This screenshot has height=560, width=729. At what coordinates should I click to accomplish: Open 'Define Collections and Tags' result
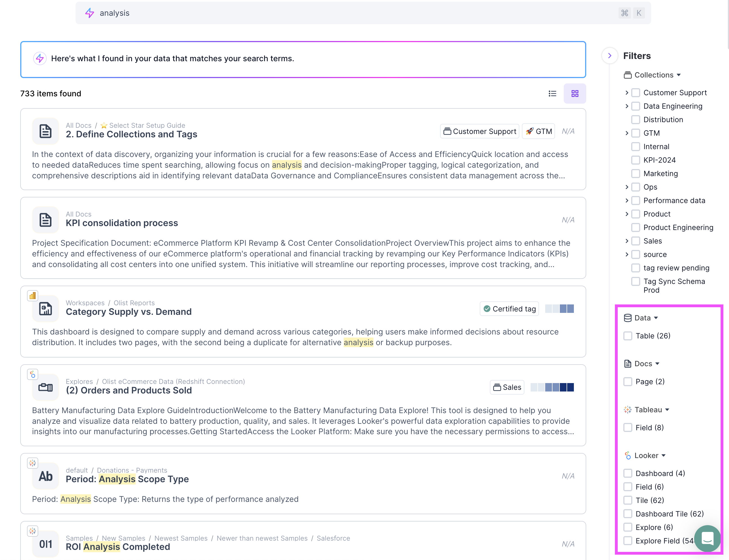click(132, 134)
